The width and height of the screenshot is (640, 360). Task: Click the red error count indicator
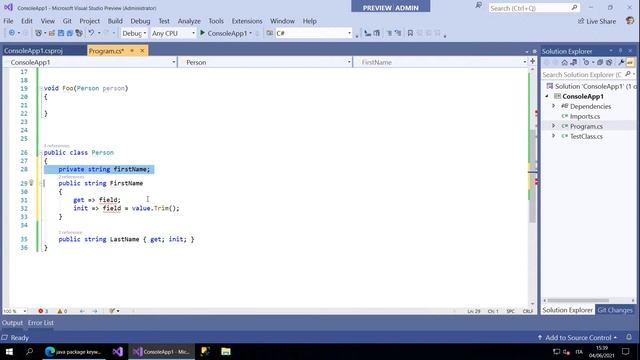pyautogui.click(x=43, y=311)
